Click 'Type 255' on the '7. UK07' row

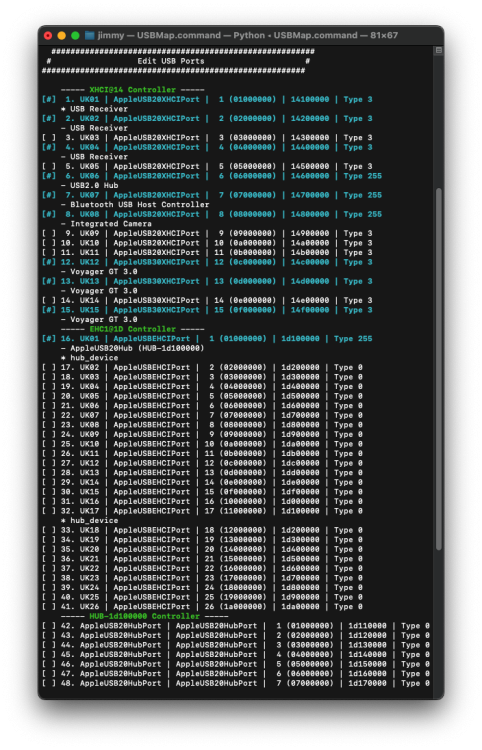[362, 195]
